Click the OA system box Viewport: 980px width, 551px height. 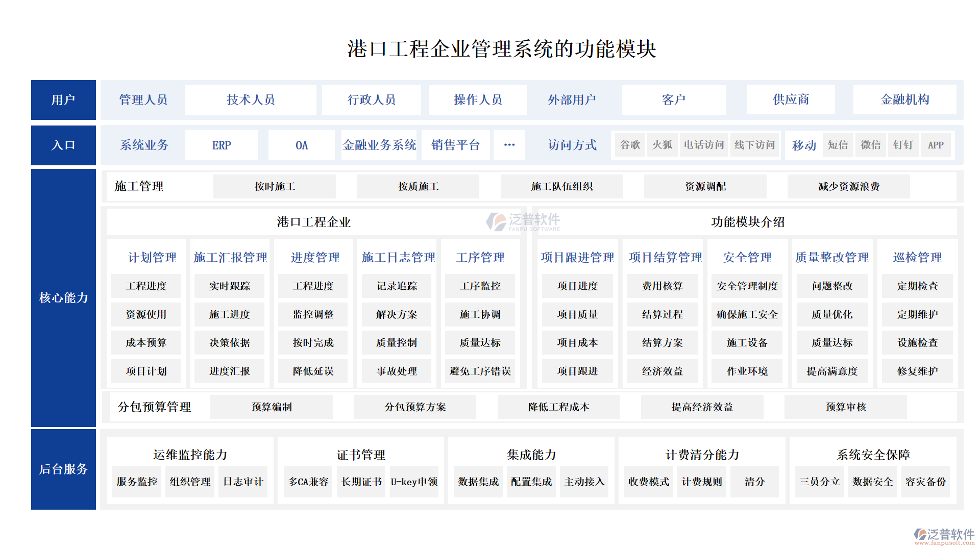click(x=302, y=145)
